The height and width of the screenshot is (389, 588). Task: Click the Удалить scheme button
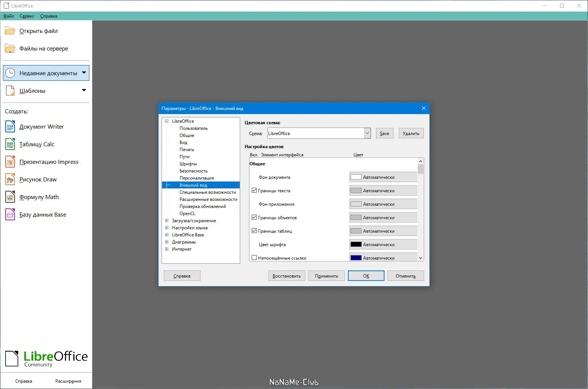[411, 133]
